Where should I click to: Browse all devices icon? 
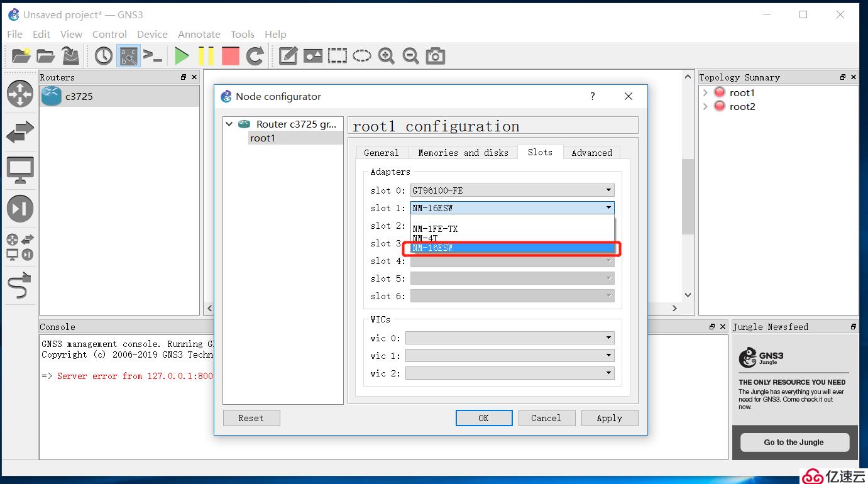point(20,247)
